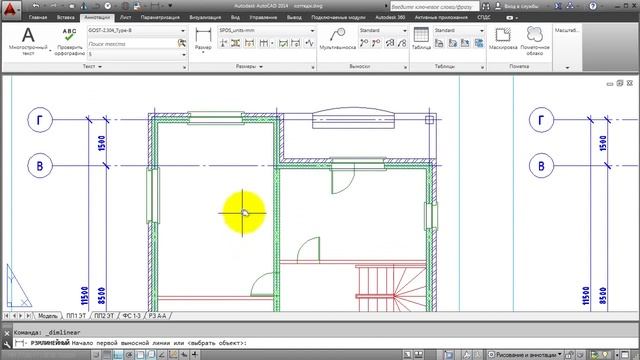Click the jogged dimension icon at row end
The height and width of the screenshot is (360, 640).
click(x=309, y=43)
